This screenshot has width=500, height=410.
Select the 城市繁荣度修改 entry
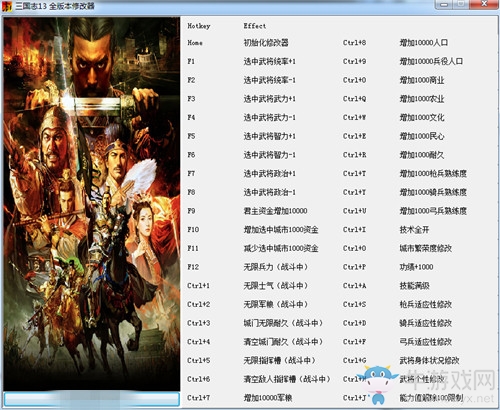point(426,248)
